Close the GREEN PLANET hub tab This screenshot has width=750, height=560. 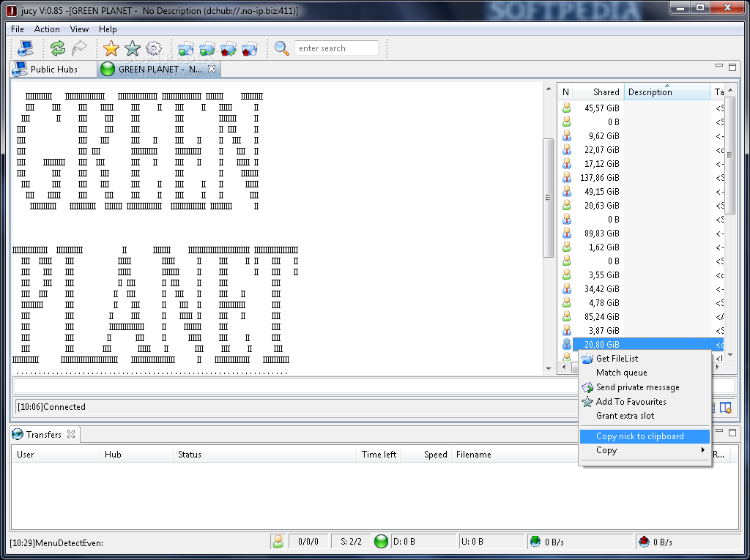212,69
